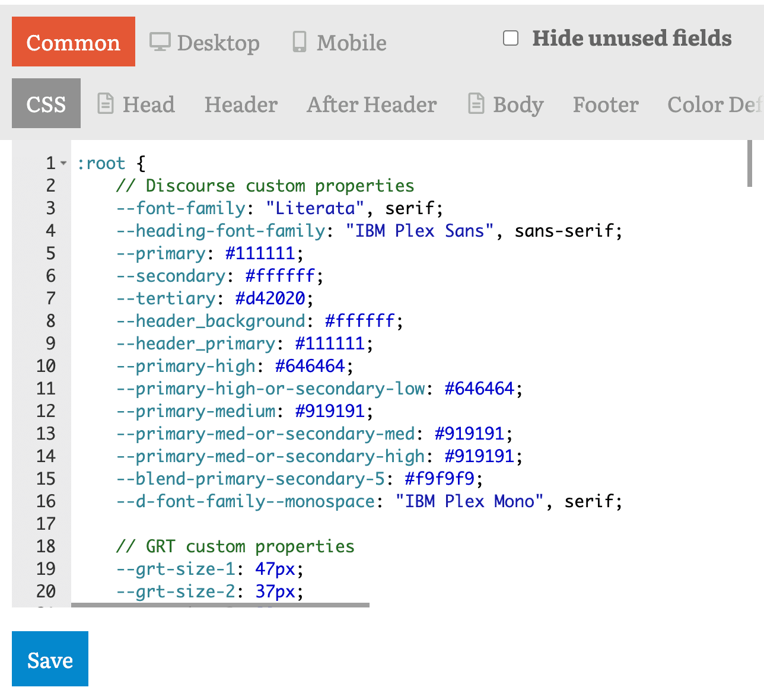The height and width of the screenshot is (700, 764).
Task: Click the --primary-high-or-secondary-low property
Action: [x=270, y=389]
